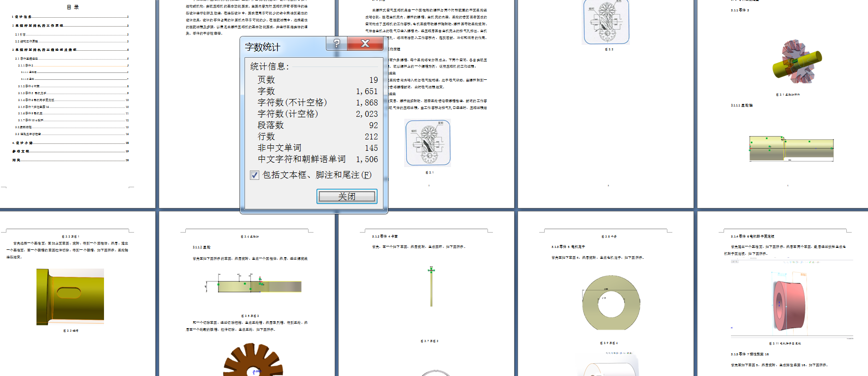Click the 行数 row showing 212

coord(317,137)
